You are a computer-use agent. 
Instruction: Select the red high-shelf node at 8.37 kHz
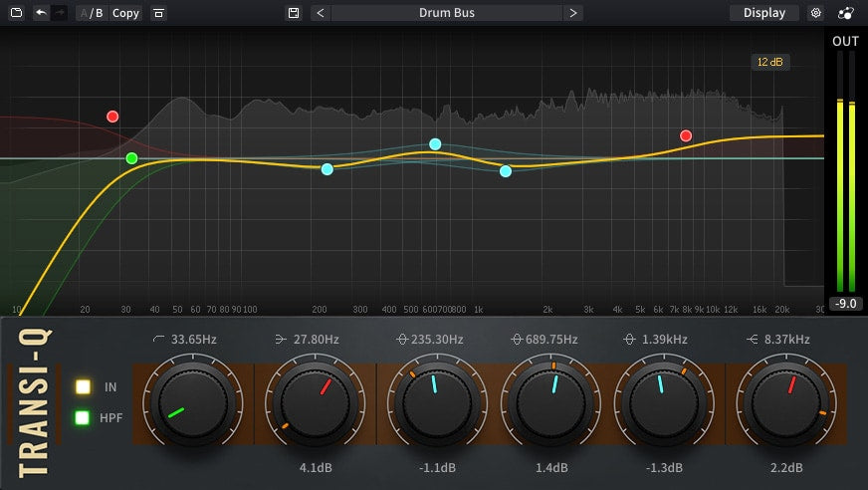[686, 135]
